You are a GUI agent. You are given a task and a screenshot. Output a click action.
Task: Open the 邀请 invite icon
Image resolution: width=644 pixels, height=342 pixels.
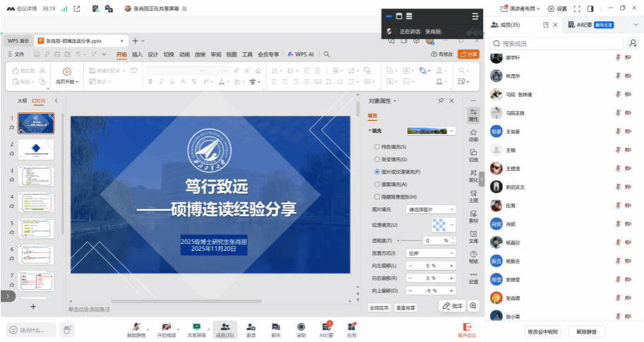pos(251,326)
